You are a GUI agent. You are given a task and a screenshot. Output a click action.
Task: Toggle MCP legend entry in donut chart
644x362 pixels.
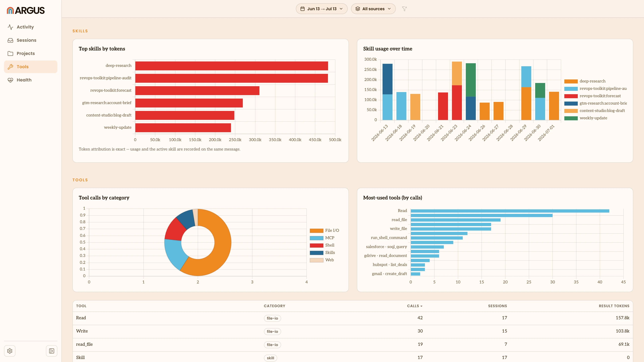(322, 238)
